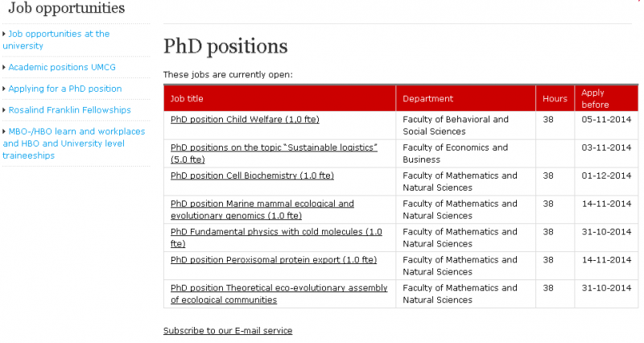This screenshot has width=644, height=343.
Task: View Fundamental physics with cold molecules PhD
Action: point(276,232)
